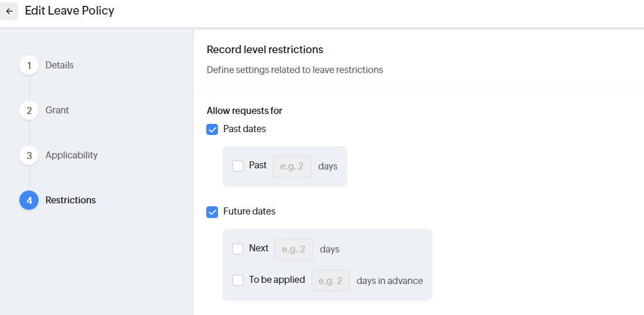
Task: Enable the Next days limit checkbox
Action: coord(238,249)
